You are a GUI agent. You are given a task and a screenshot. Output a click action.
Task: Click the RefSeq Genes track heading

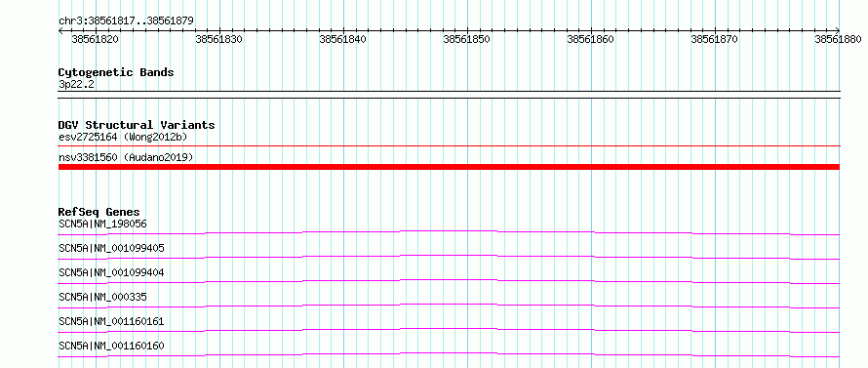point(99,212)
